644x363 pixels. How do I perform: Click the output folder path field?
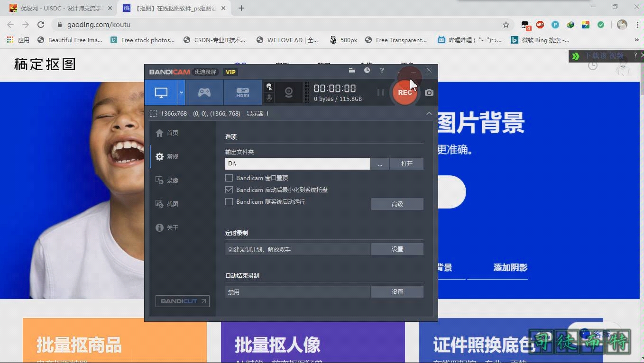tap(298, 163)
